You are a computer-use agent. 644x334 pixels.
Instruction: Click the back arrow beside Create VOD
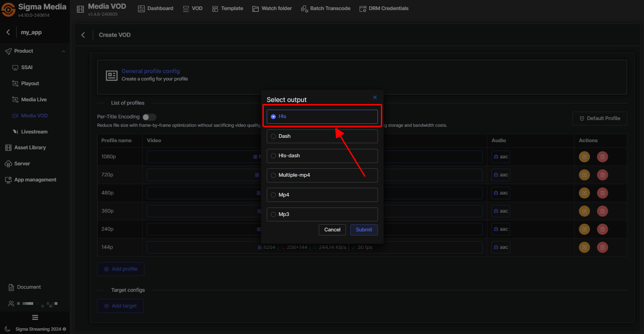pyautogui.click(x=83, y=35)
